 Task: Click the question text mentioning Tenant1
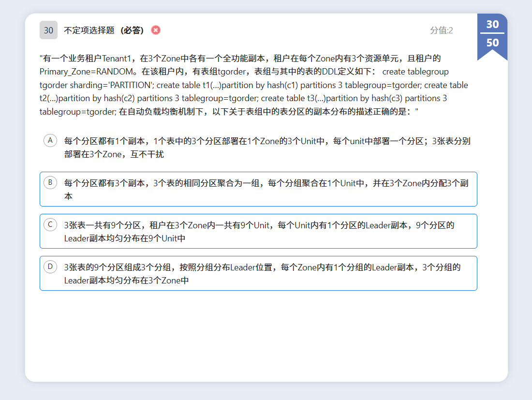(x=240, y=59)
